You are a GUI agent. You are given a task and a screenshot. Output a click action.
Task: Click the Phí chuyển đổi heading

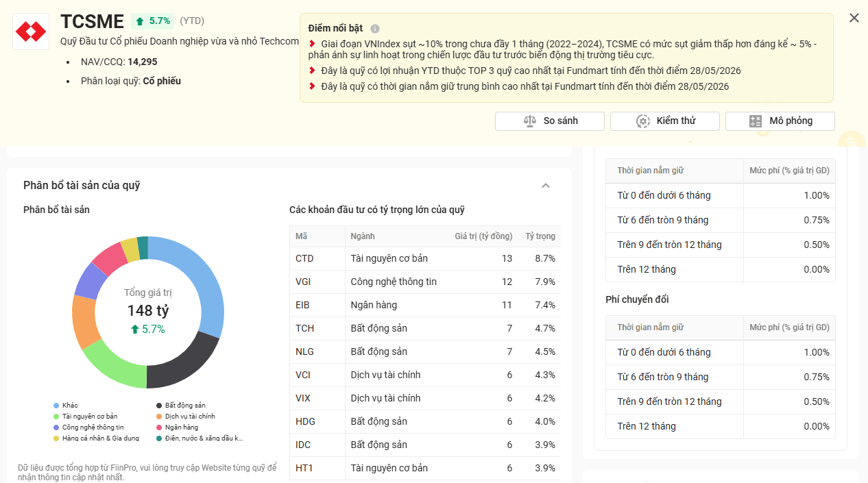(x=637, y=299)
